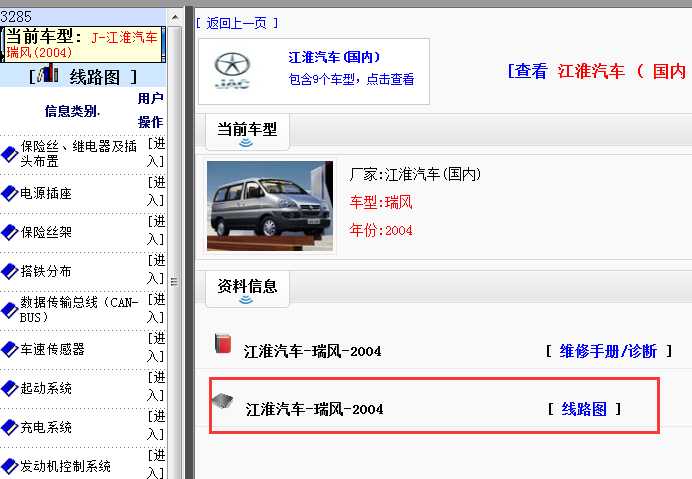This screenshot has width=692, height=479.
Task: Click 江淮汽车-瑞风-2004 title in 线路图 row
Action: click(314, 409)
